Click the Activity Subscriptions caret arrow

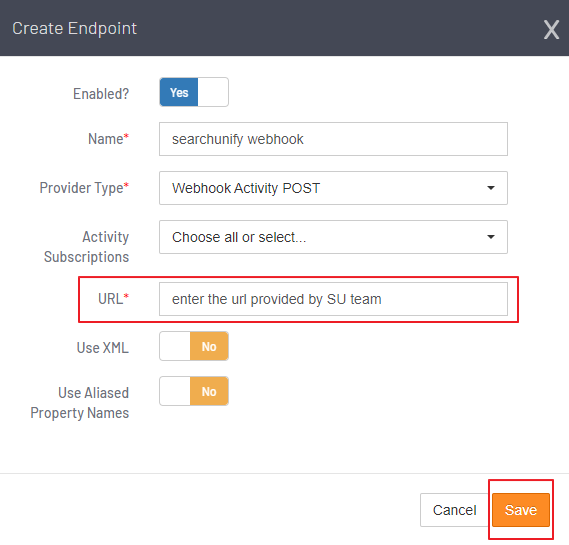[x=491, y=237]
